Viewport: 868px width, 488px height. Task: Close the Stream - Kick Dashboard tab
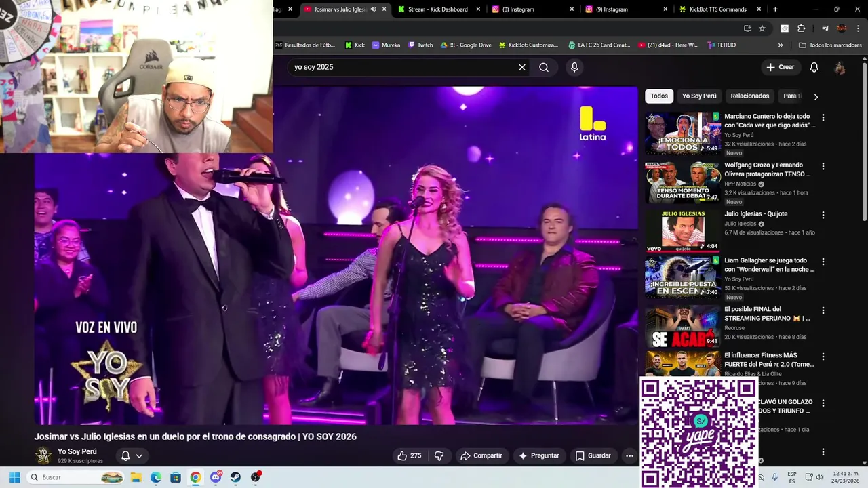[x=478, y=9]
